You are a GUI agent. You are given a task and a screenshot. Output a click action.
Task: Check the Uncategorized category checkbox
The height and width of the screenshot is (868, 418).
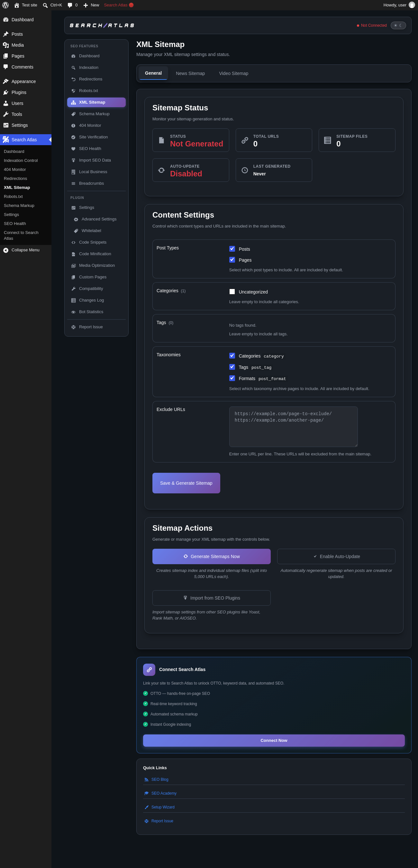pos(232,292)
